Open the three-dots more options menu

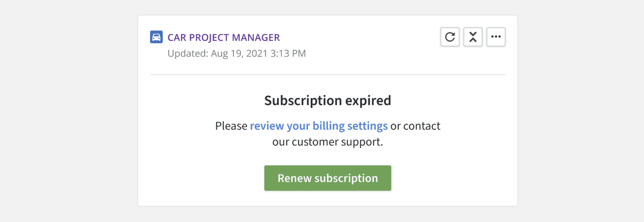496,37
